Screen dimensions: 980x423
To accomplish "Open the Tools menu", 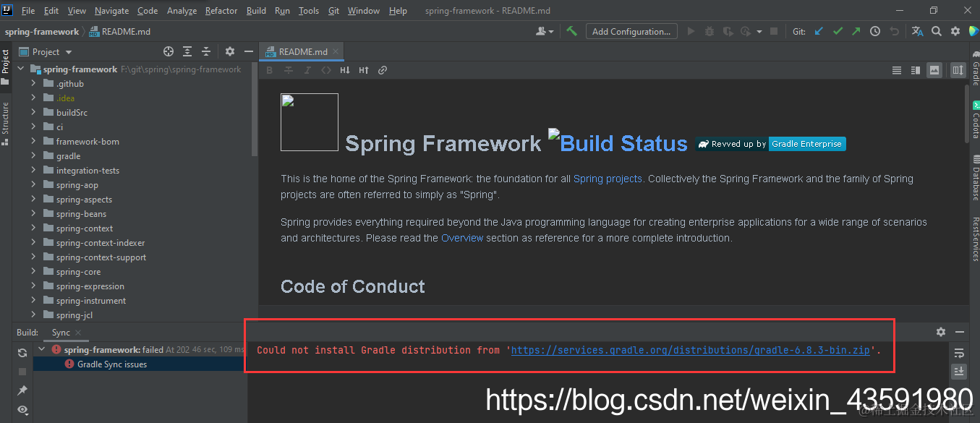I will pyautogui.click(x=309, y=11).
